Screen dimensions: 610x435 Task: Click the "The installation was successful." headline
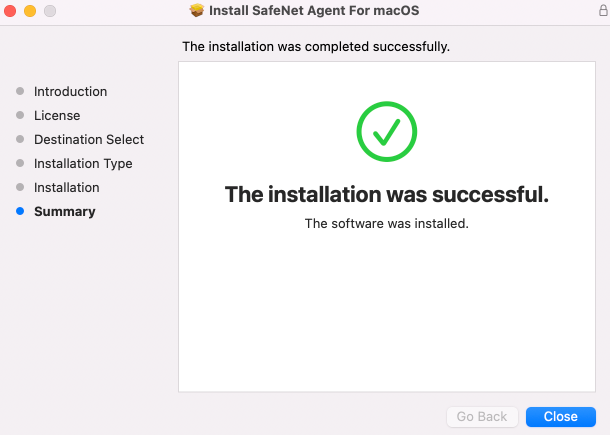point(386,194)
